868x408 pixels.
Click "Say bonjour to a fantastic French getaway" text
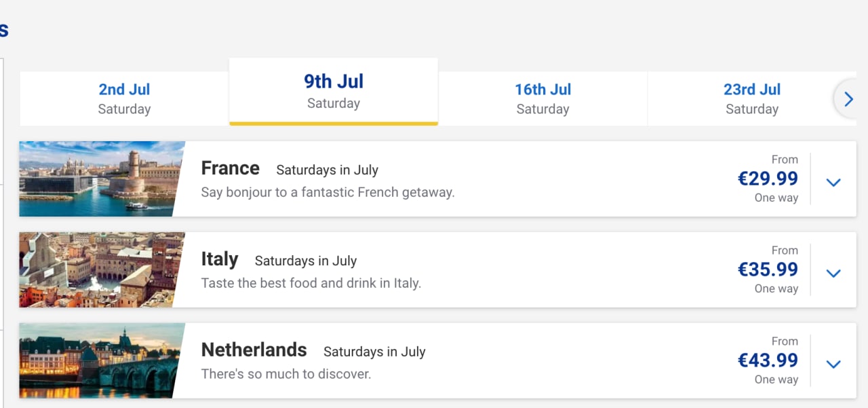pyautogui.click(x=328, y=192)
